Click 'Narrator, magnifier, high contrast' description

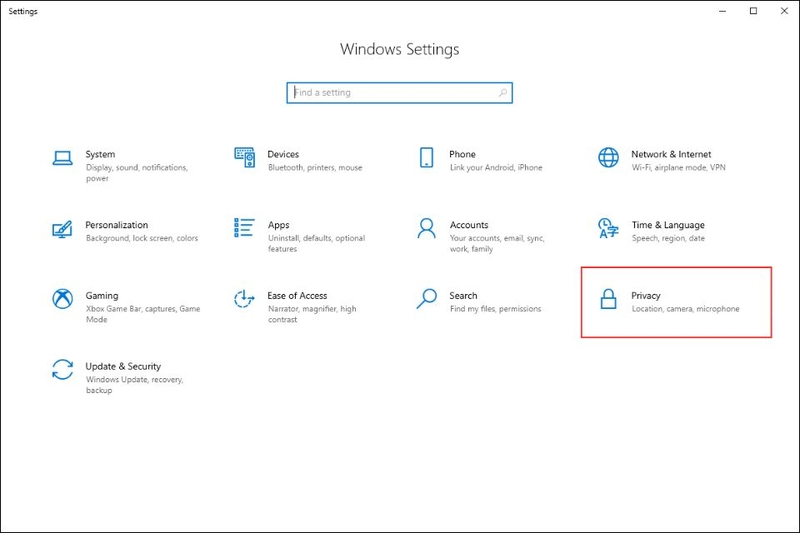click(312, 314)
